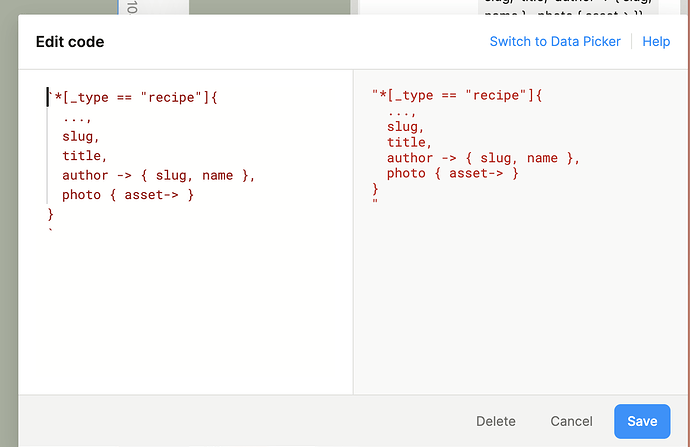Click the closing brace in left editor

(x=51, y=213)
